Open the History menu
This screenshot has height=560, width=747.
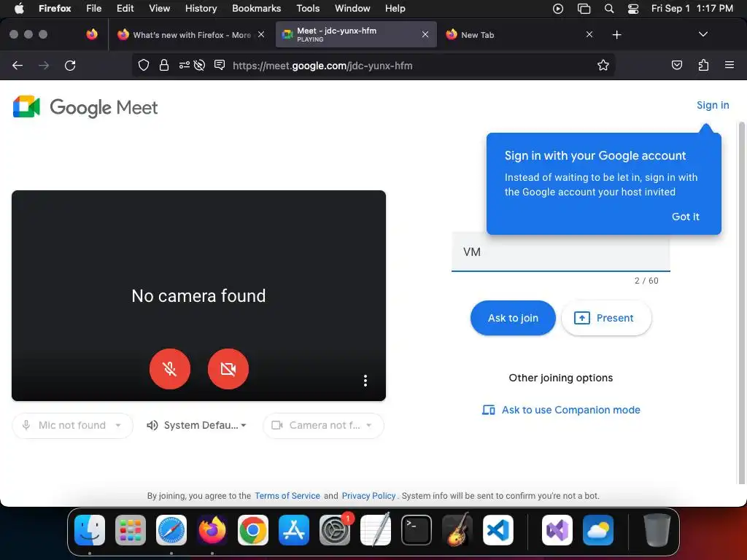point(201,8)
